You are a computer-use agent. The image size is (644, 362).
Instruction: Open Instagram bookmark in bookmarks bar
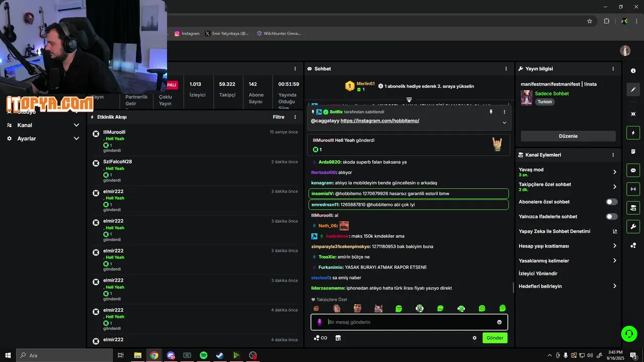point(187,34)
